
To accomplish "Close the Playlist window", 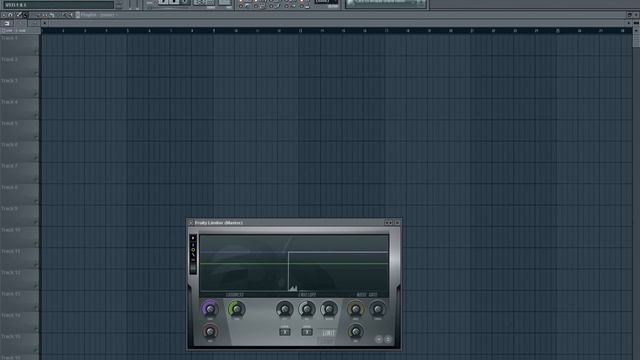I will pyautogui.click(x=636, y=15).
